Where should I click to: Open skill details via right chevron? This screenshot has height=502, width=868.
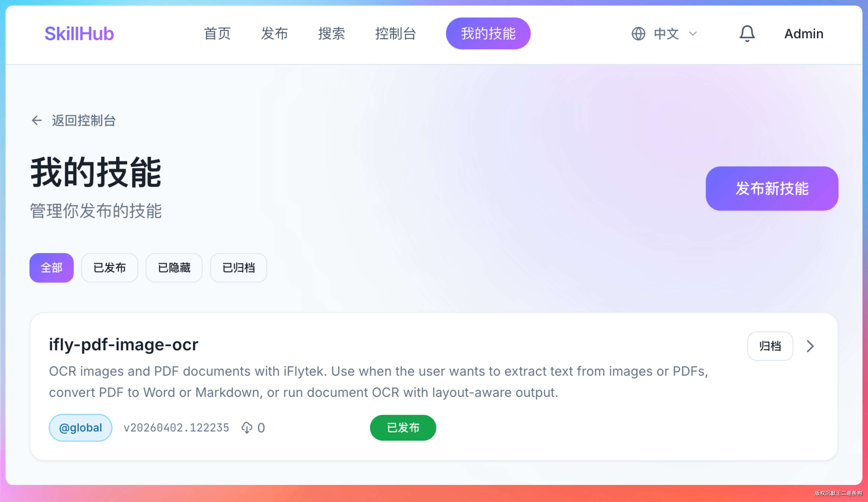point(810,346)
